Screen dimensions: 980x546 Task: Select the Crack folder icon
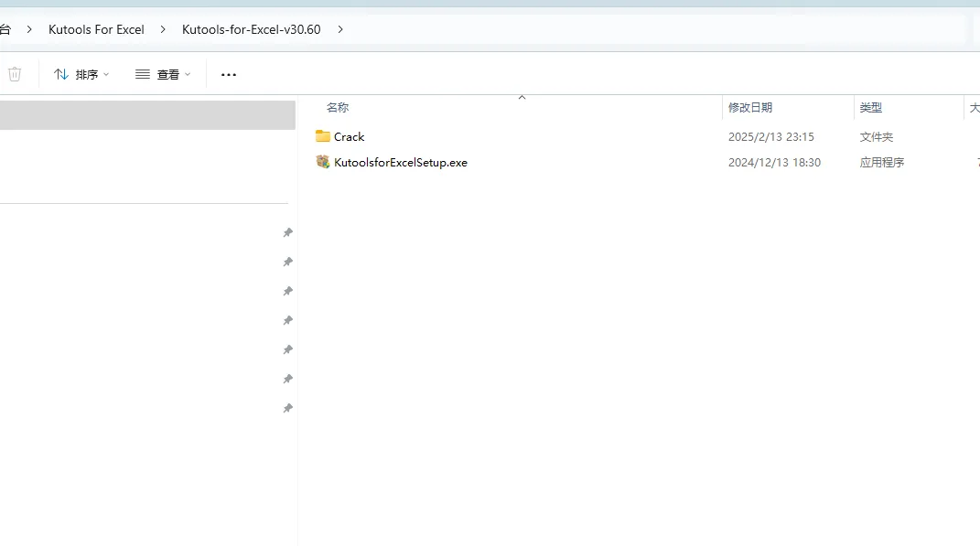click(322, 136)
